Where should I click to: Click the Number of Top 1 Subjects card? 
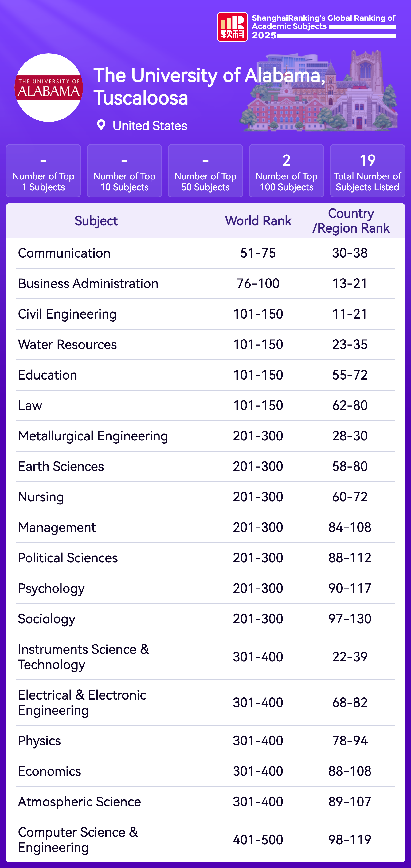pos(43,171)
